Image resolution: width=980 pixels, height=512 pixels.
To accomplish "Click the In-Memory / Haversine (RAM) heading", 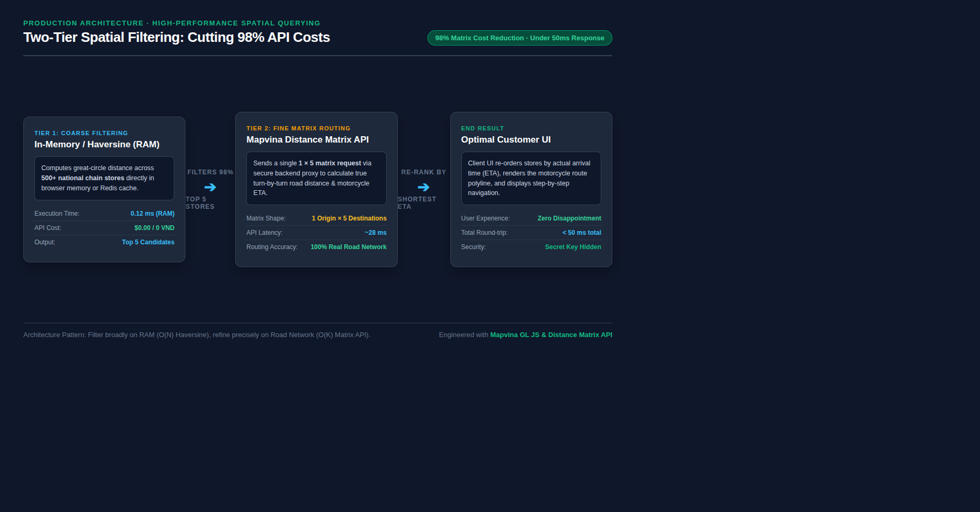I will 97,144.
